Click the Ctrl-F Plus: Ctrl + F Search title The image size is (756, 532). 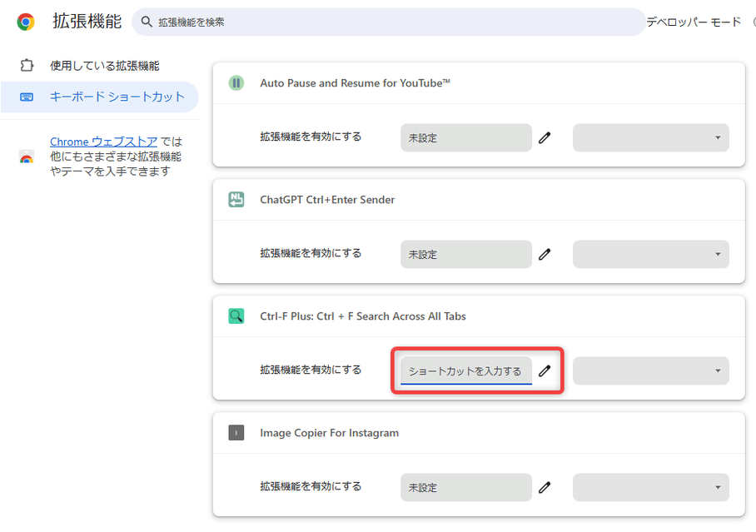363,316
